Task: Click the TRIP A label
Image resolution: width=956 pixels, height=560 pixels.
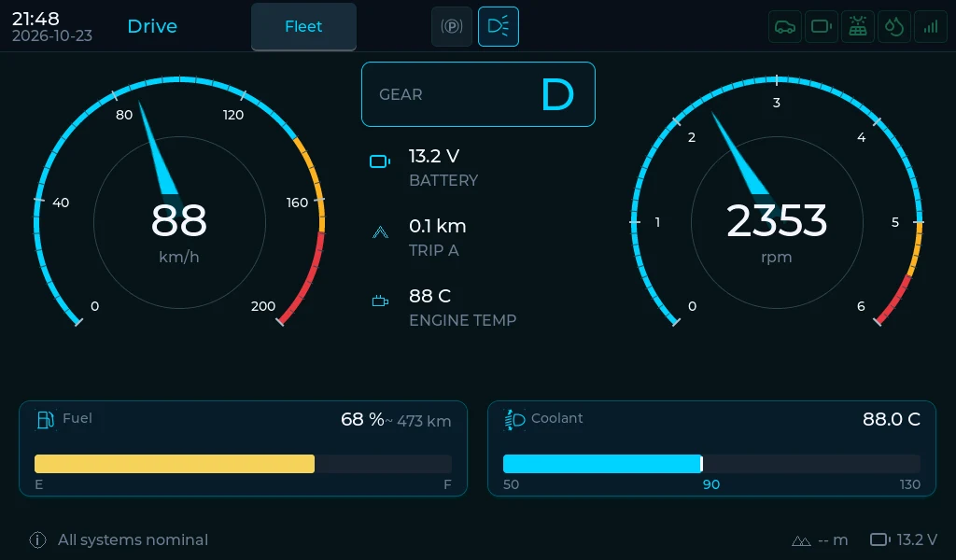Action: click(x=434, y=250)
